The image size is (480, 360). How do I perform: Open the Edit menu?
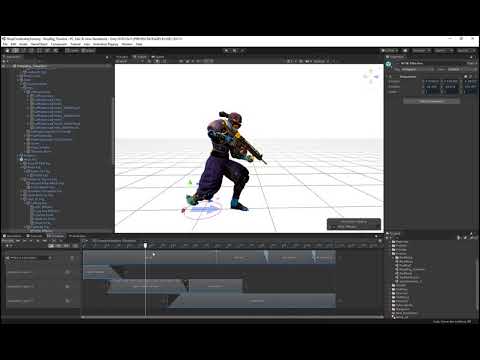13,44
